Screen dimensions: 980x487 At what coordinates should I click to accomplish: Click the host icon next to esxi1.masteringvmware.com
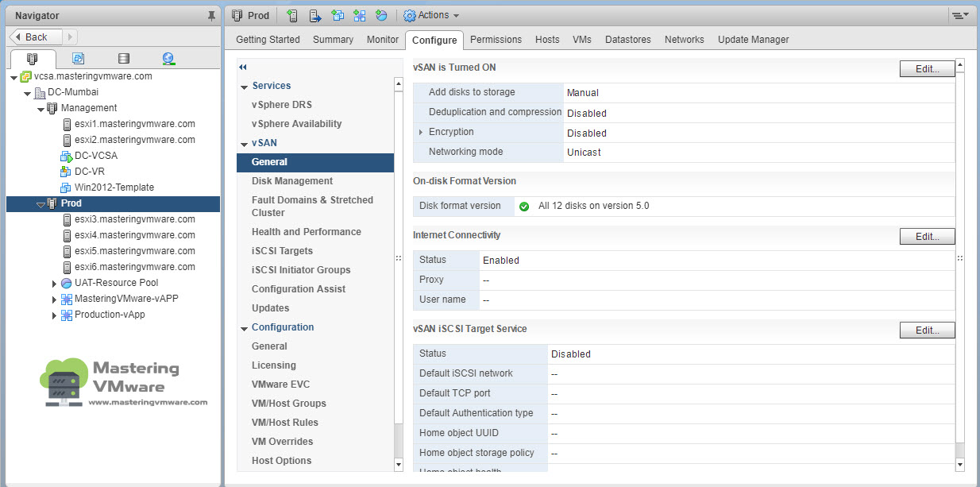[x=68, y=125]
